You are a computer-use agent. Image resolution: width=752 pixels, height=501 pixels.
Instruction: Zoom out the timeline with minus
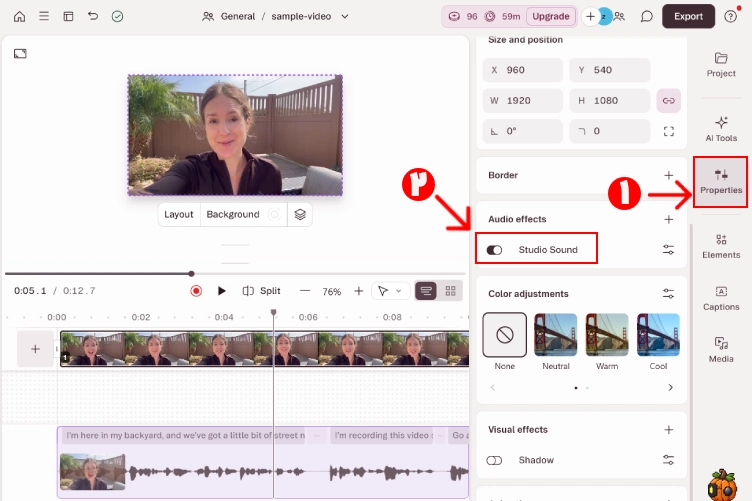coord(305,291)
